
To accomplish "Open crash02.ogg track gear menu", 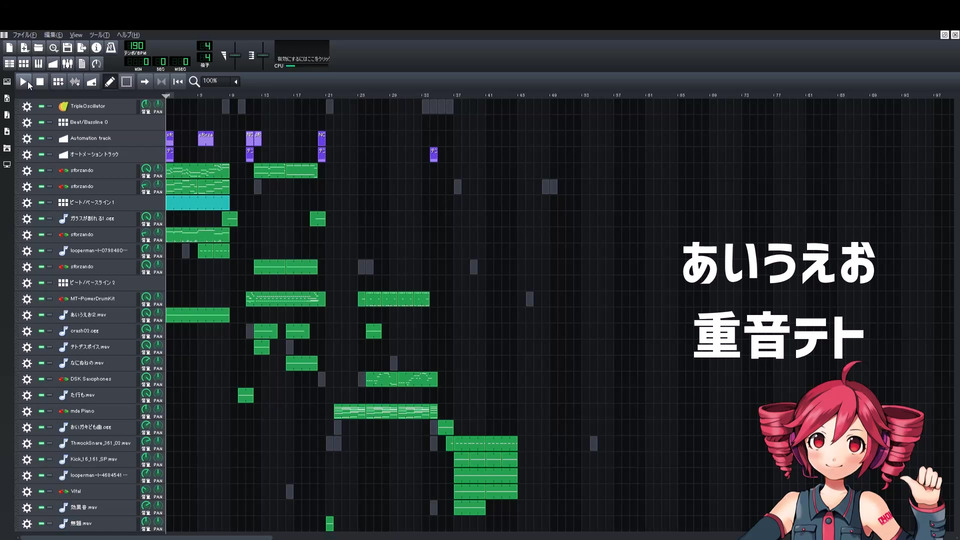I will 27,331.
